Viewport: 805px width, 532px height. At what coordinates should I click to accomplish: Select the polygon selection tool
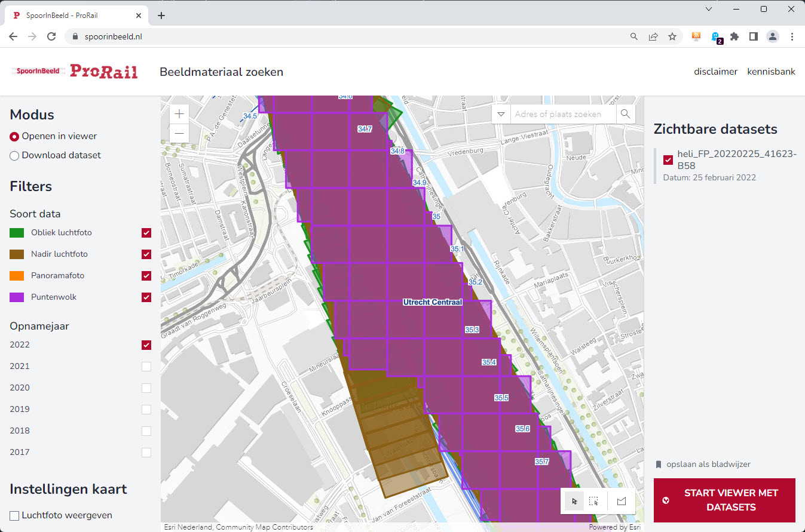tap(620, 502)
